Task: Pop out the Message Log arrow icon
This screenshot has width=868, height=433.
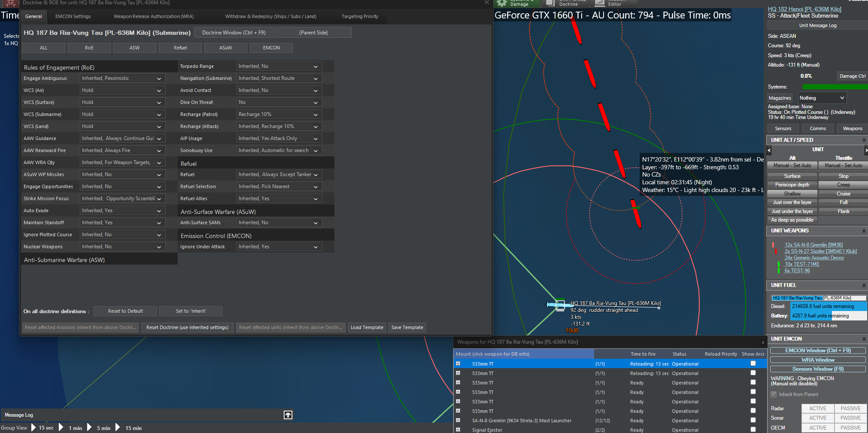Action: point(288,415)
